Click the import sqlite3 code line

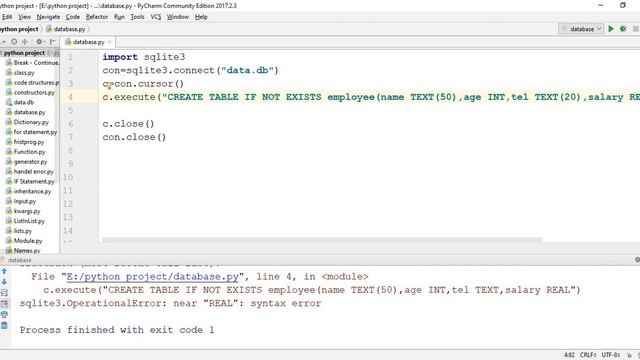click(144, 57)
